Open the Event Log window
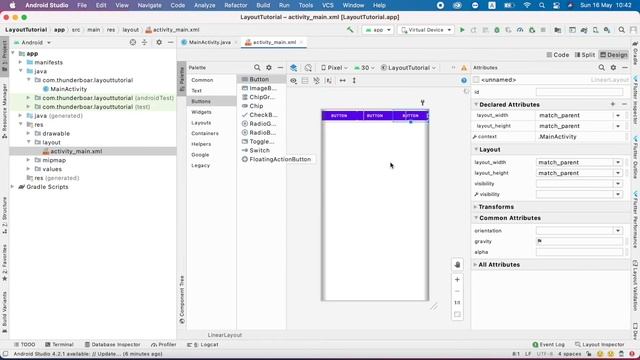 tap(549, 344)
